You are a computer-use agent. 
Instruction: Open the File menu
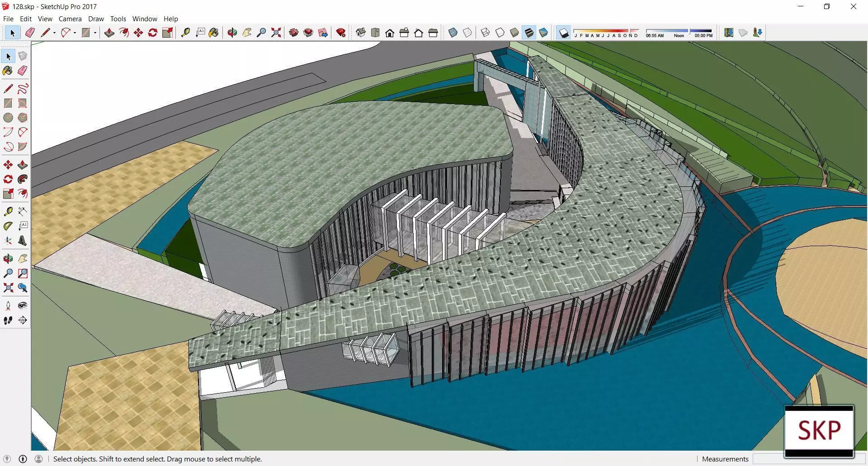(8, 19)
